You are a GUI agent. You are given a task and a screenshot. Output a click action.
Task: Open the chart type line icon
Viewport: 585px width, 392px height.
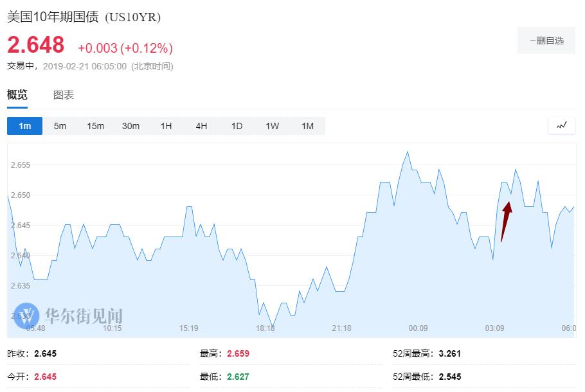562,125
